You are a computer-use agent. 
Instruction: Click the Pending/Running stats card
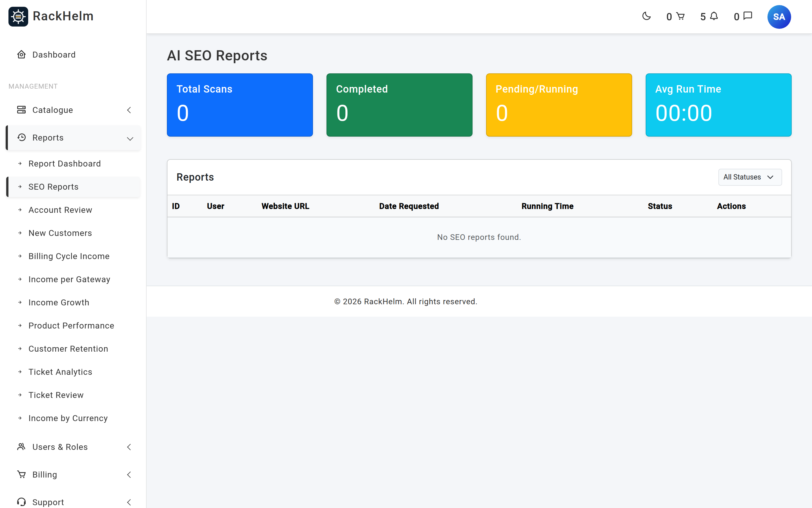(559, 105)
